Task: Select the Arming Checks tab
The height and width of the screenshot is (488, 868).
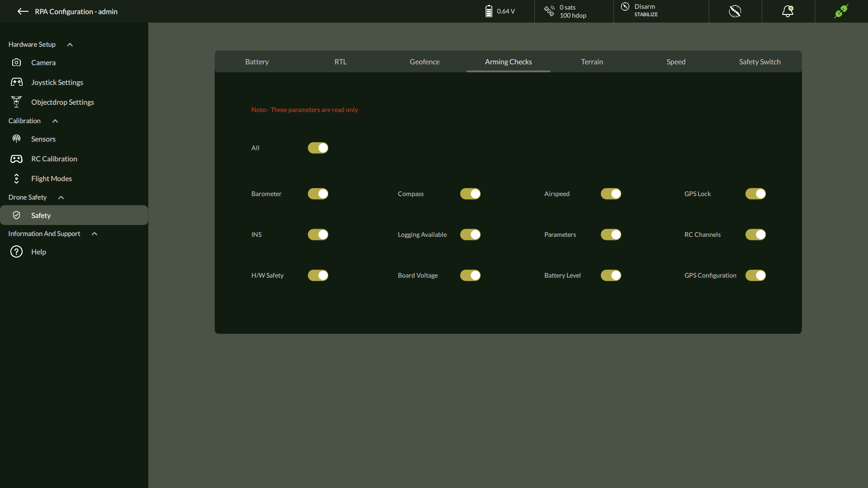Action: click(508, 62)
